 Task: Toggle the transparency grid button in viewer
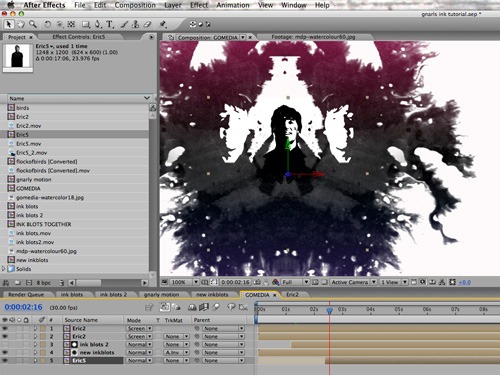[x=324, y=282]
